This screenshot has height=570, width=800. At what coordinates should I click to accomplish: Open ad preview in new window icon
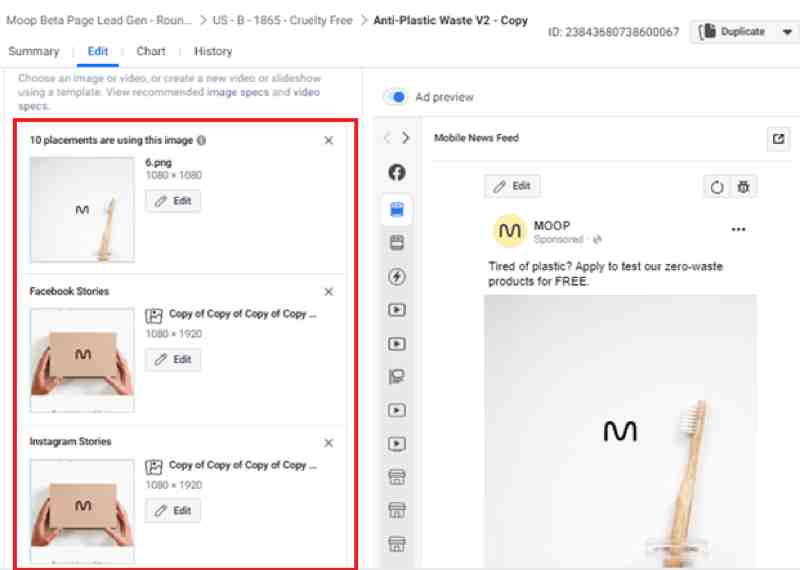(x=778, y=139)
